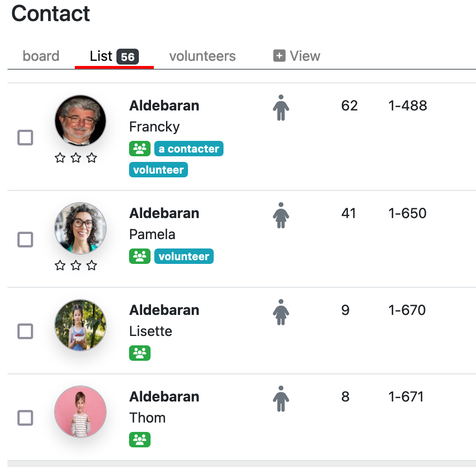Tick the checkbox for Aldebaran Francky
Viewport: 476px width, 467px height.
[x=25, y=138]
